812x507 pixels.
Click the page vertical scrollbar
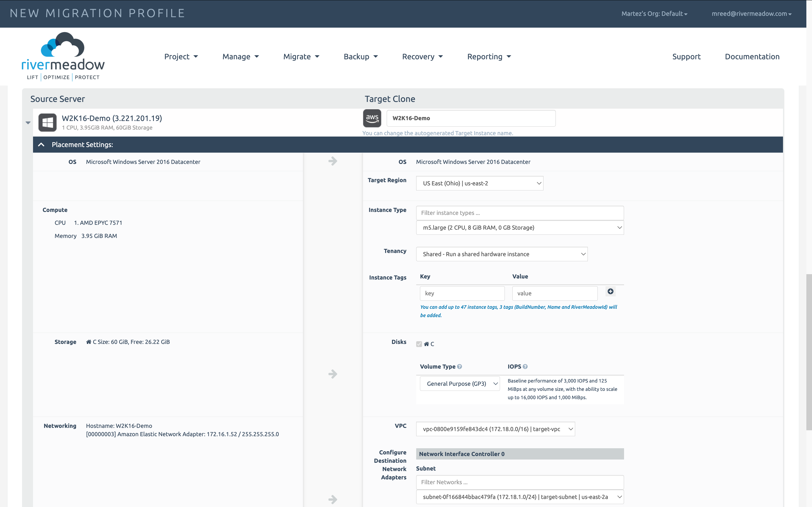[x=809, y=352]
